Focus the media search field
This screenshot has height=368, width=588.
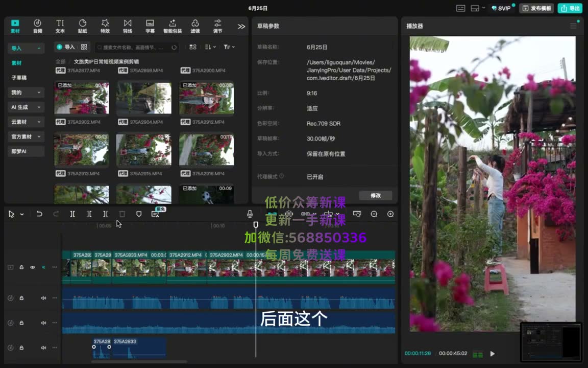pyautogui.click(x=136, y=48)
